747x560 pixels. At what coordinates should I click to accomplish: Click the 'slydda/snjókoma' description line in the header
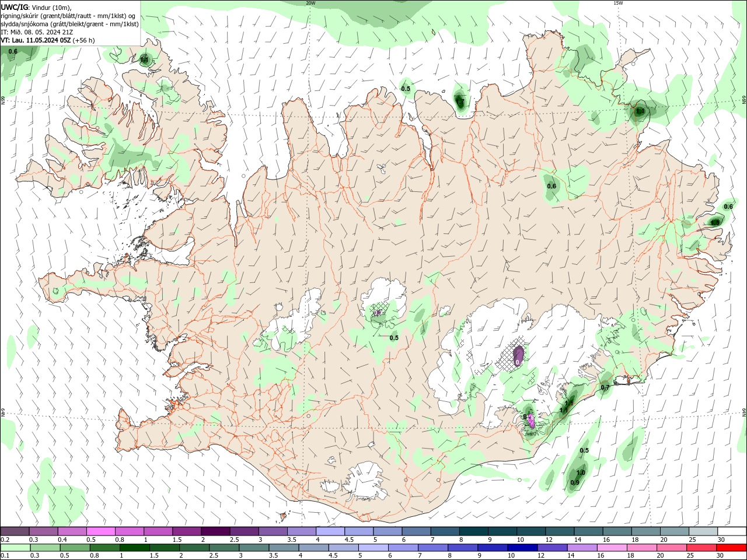tap(70, 24)
